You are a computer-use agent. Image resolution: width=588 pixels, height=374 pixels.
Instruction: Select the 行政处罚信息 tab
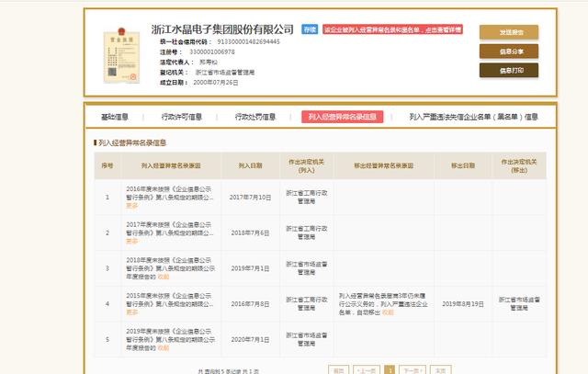coord(254,117)
